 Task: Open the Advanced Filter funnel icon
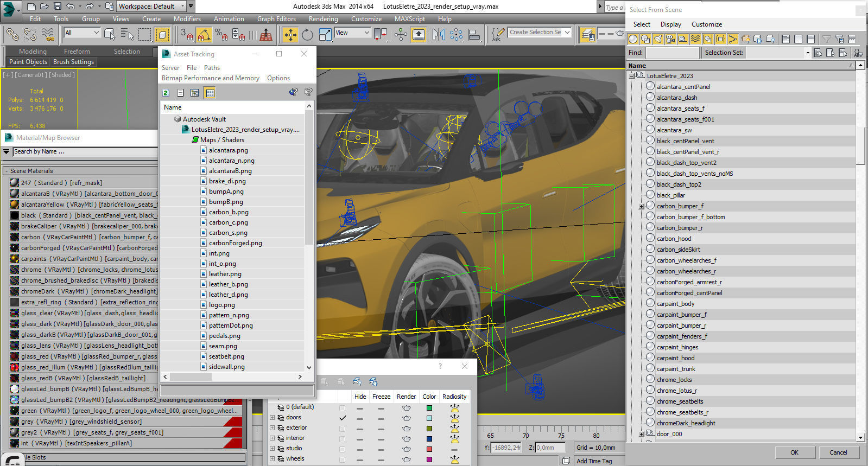point(826,39)
